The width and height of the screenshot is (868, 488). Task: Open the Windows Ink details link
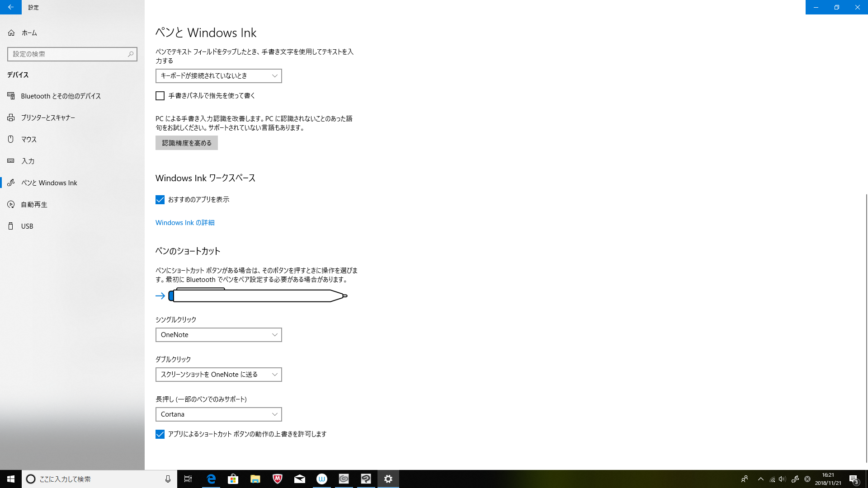(185, 223)
